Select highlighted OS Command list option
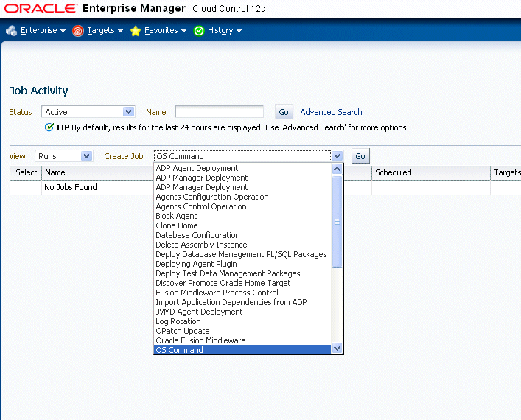The image size is (521, 420). (242, 350)
